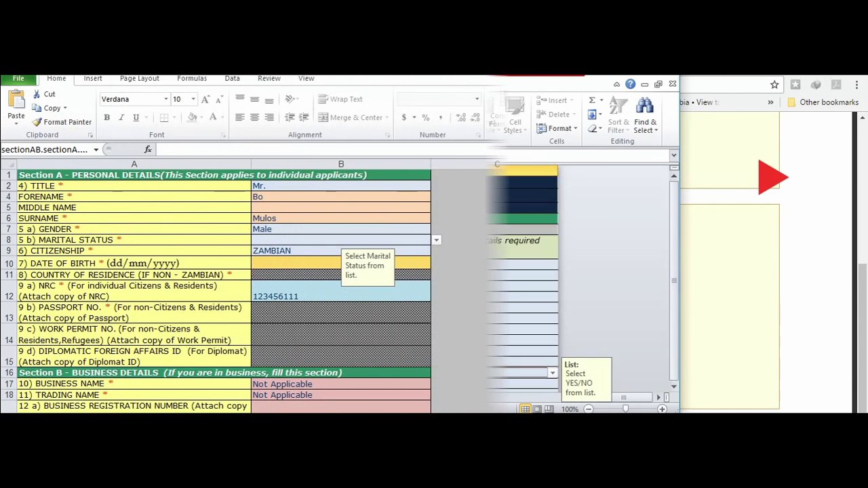Bottom align cell contents
868x488 pixels.
[269, 100]
